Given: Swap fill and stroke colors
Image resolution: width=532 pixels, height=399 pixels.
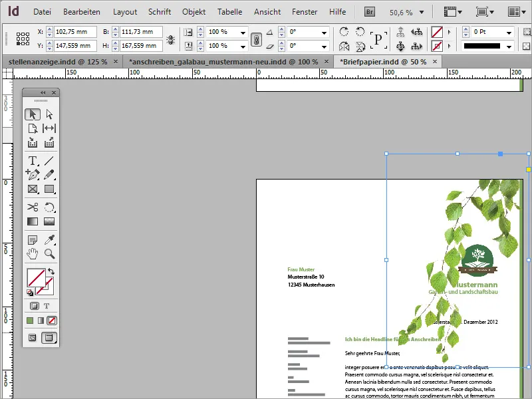Looking at the screenshot, I should tap(51, 271).
